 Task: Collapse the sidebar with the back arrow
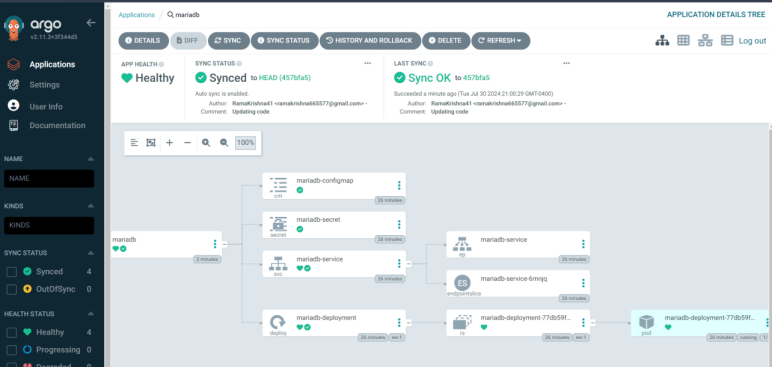(x=91, y=23)
